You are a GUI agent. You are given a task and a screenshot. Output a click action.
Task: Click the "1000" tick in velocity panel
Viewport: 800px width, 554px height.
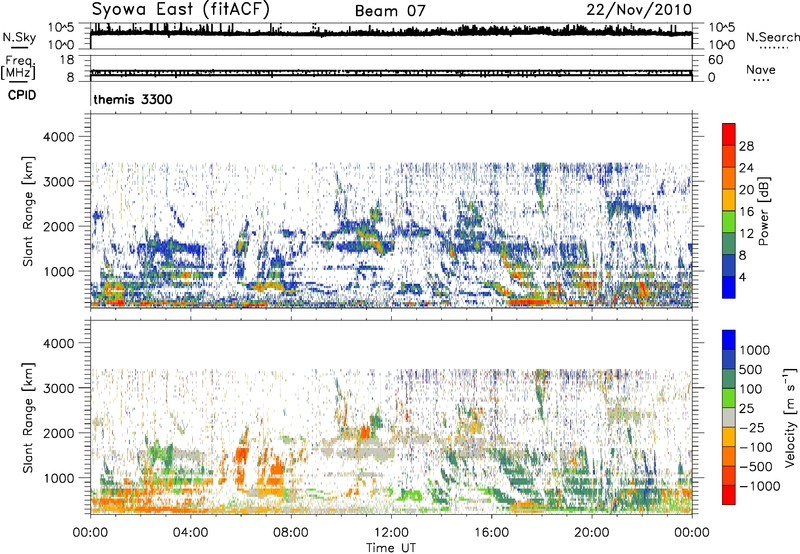coord(58,478)
